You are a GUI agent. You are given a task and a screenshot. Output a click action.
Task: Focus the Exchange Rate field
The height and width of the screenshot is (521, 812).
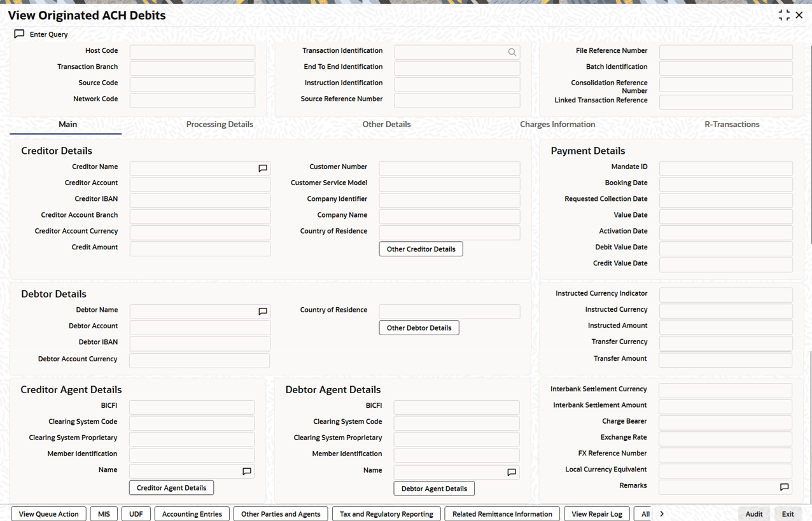click(x=725, y=439)
